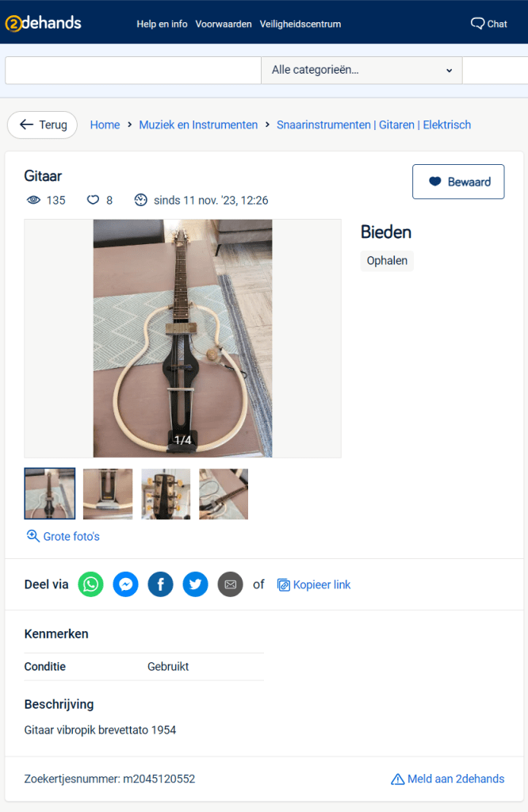Open Alle categorieën dropdown
This screenshot has height=812, width=528.
tap(362, 70)
